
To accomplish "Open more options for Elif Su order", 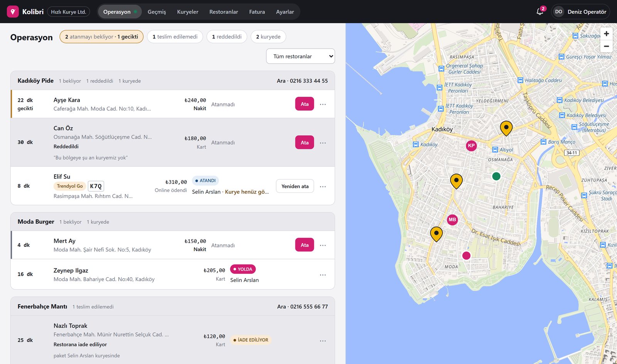I will pyautogui.click(x=323, y=186).
